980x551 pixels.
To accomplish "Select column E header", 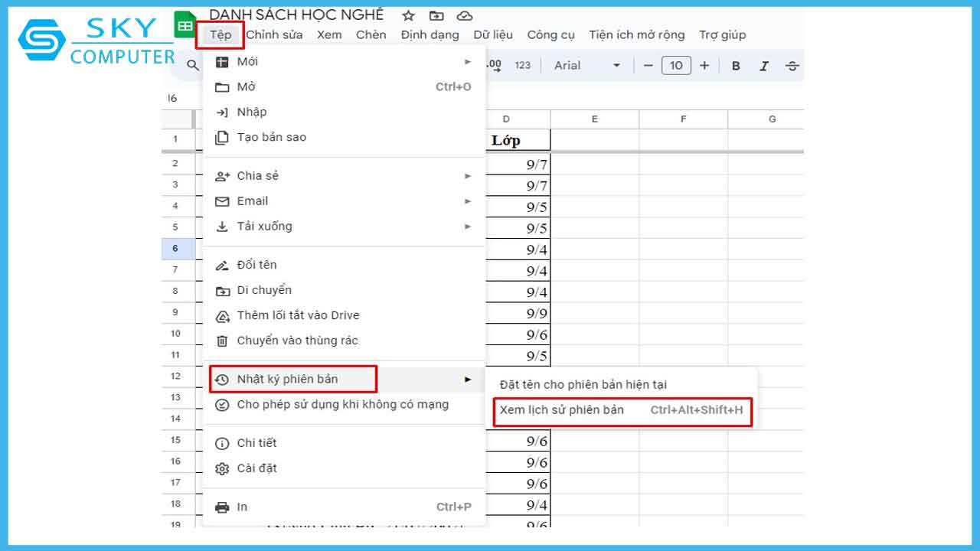I will point(595,119).
